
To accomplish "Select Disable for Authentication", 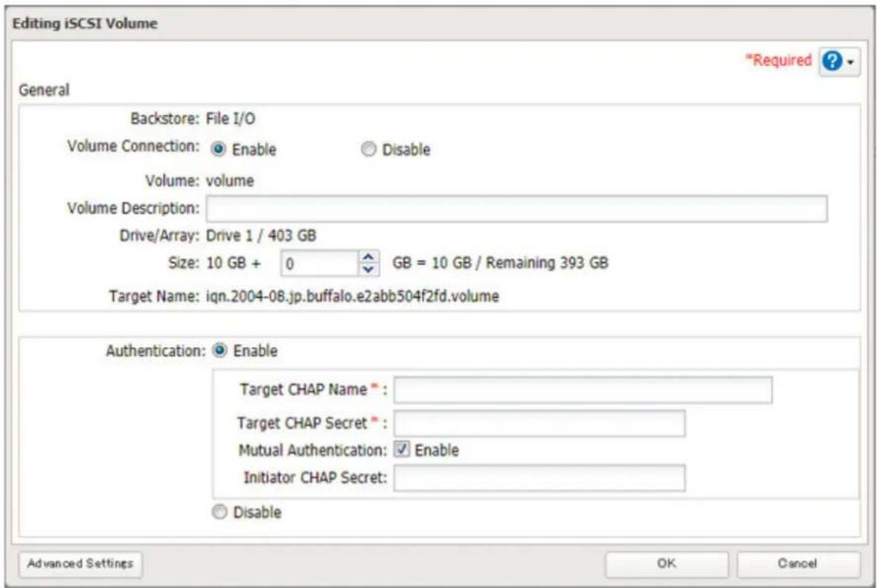I will tap(220, 511).
